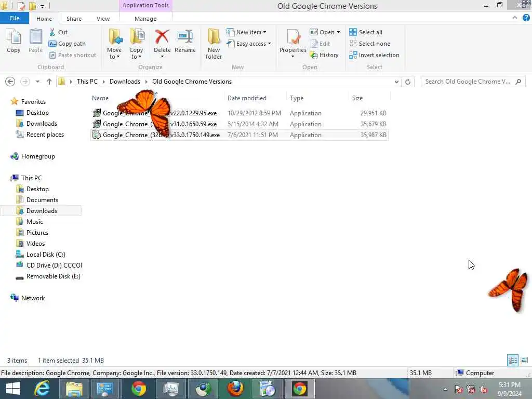This screenshot has width=532, height=399.
Task: Click the Paste clipboard icon
Action: coord(35,41)
